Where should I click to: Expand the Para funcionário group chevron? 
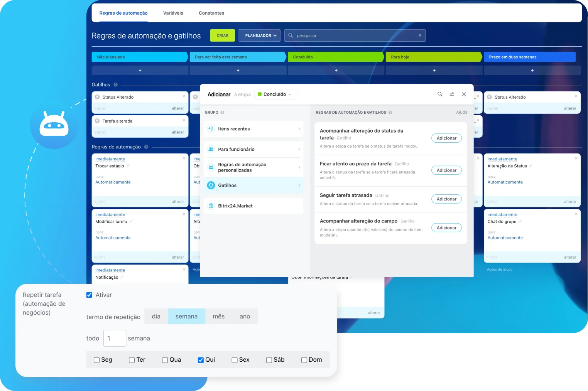pos(300,149)
